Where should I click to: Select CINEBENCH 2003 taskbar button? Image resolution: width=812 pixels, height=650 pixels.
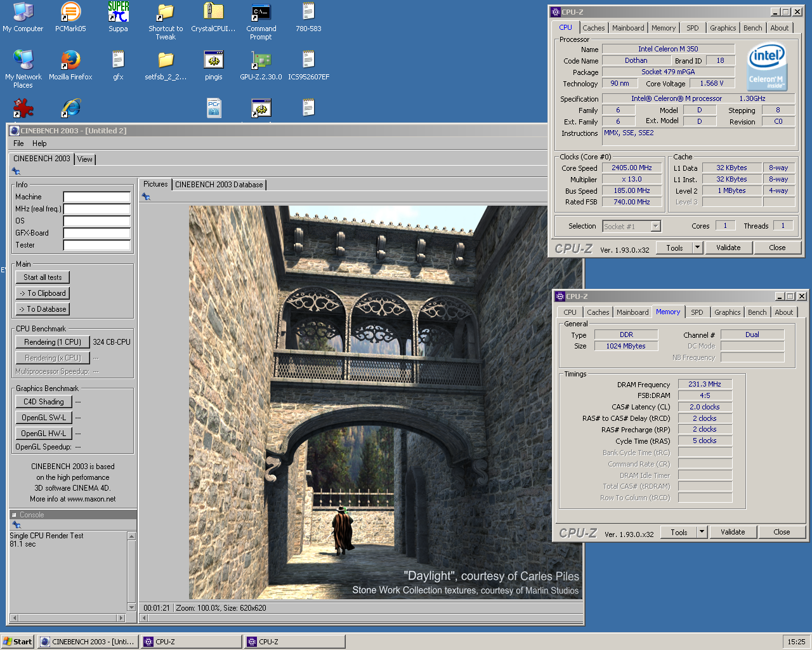coord(88,642)
